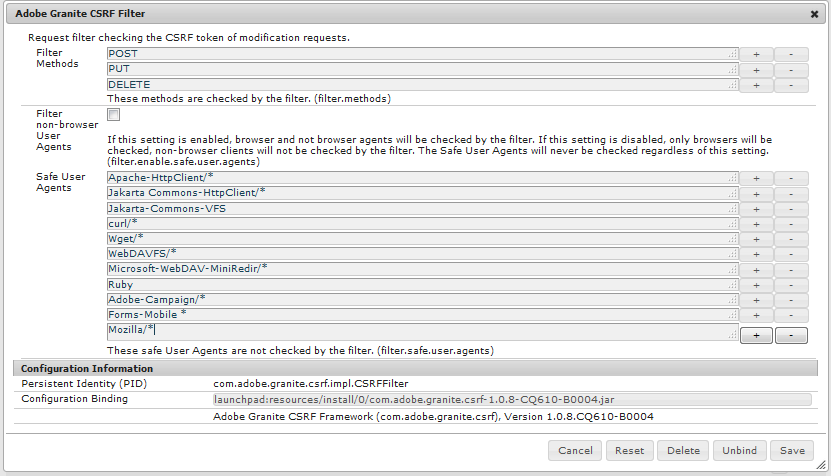Delete this CSRF Filter configuration
831x476 pixels.
[683, 451]
